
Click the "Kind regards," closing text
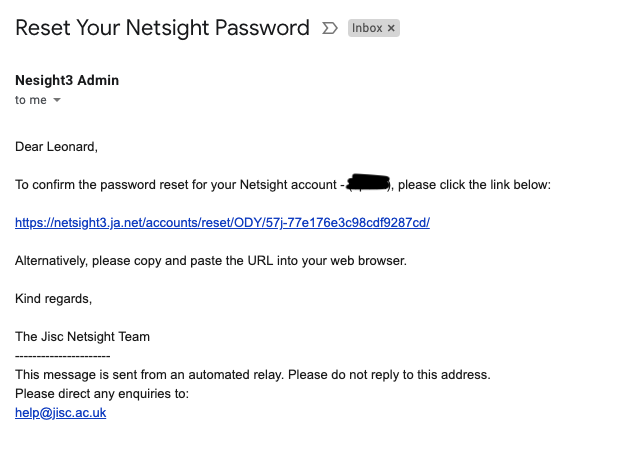53,299
